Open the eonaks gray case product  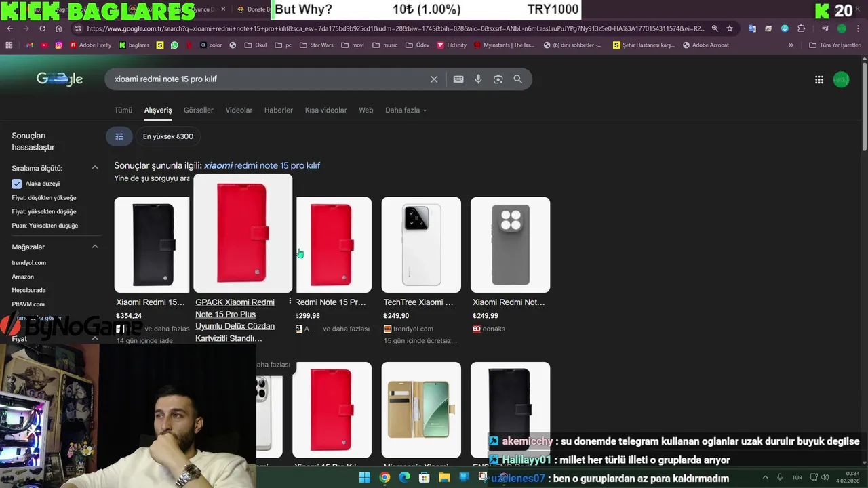(x=510, y=245)
